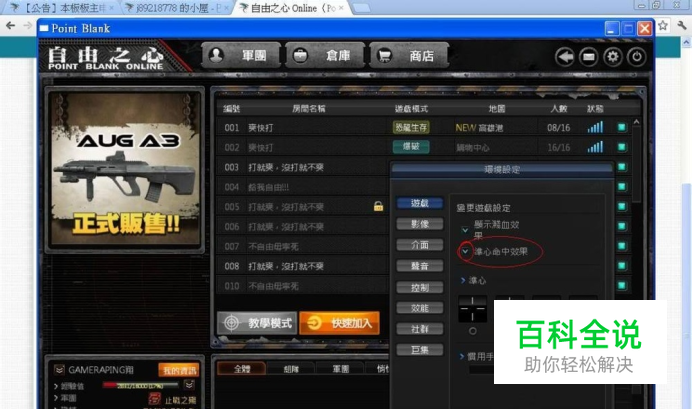
Task: Click the 教學模式 button
Action: tap(257, 323)
